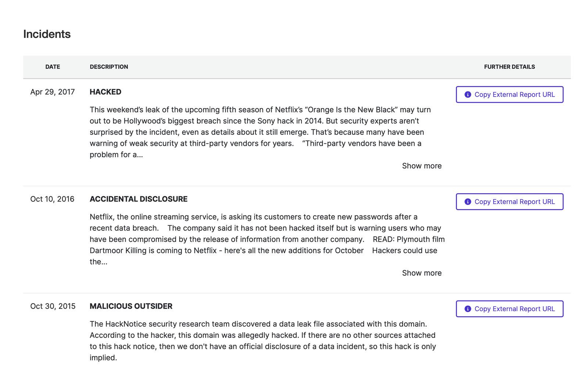
Task: Click info icon in Oct 30, 2015 report button
Action: pos(468,309)
